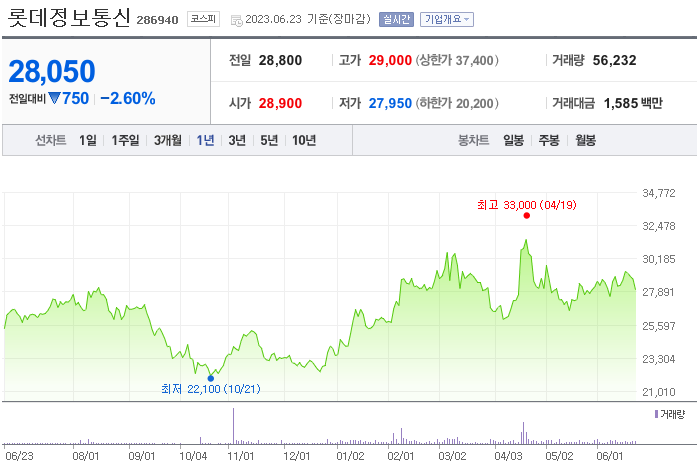The image size is (697, 473).
Task: Open the 기업개요 dropdown
Action: pyautogui.click(x=447, y=20)
